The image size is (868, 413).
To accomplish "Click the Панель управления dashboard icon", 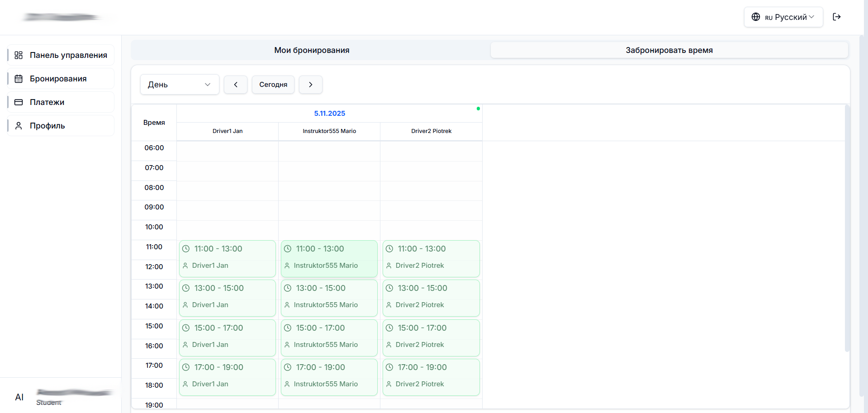I will click(x=19, y=55).
